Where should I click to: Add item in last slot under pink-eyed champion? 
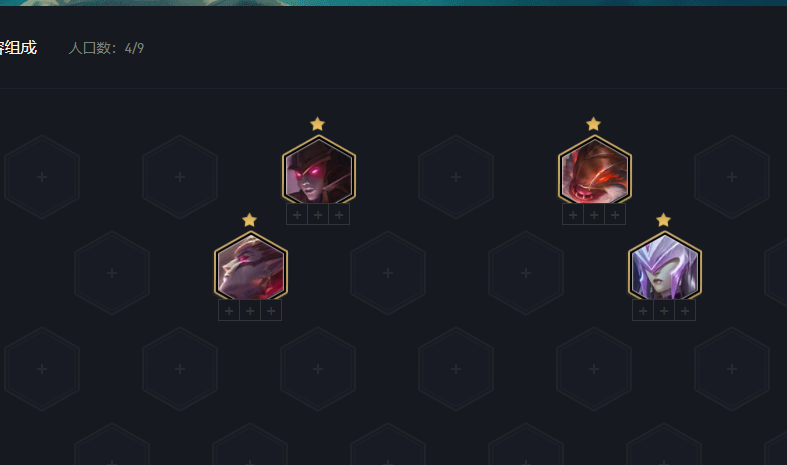coord(339,215)
